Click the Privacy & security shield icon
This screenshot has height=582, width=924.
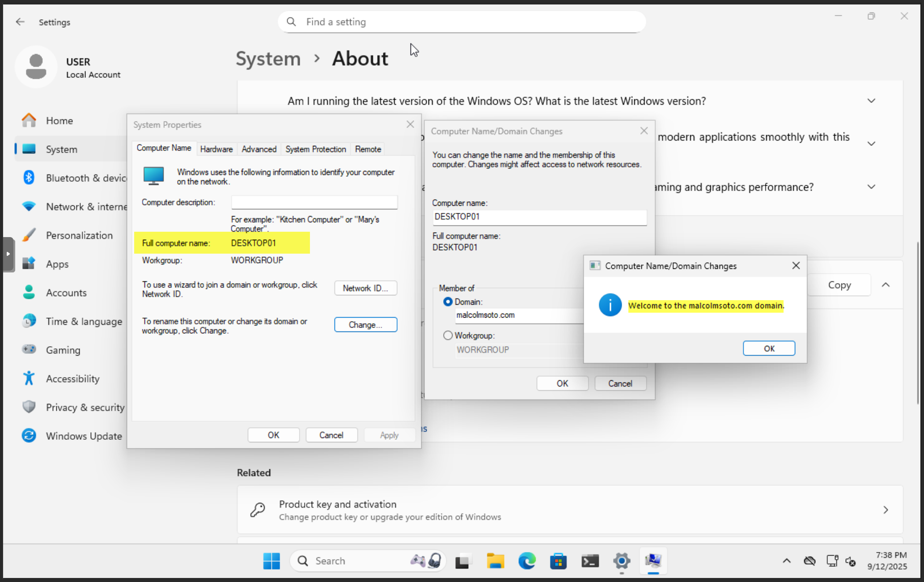pyautogui.click(x=29, y=407)
